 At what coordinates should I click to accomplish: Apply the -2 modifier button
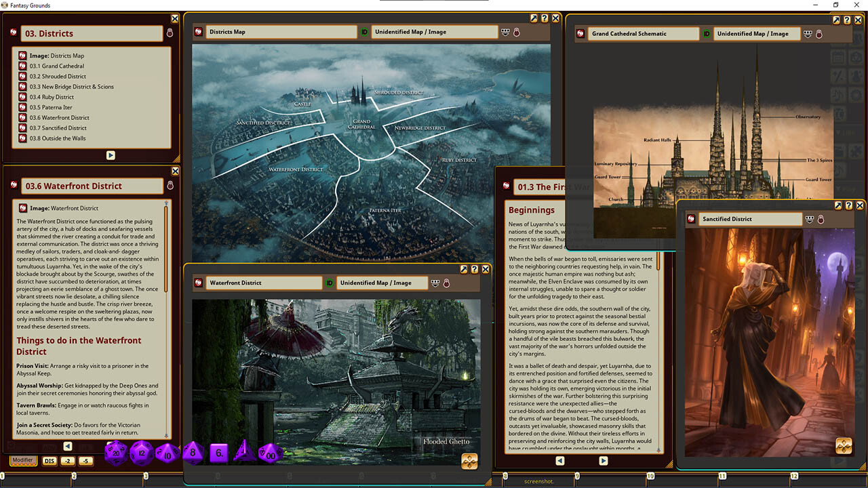tap(68, 461)
